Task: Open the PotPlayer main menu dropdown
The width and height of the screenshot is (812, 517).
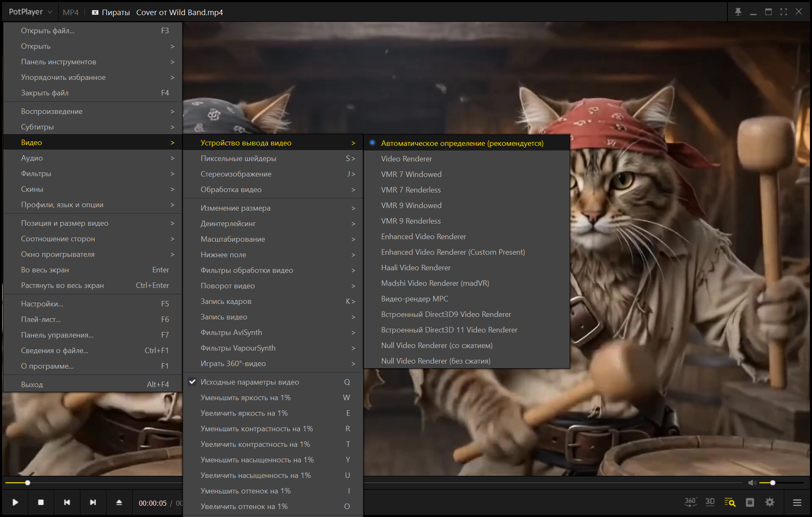Action: point(30,12)
